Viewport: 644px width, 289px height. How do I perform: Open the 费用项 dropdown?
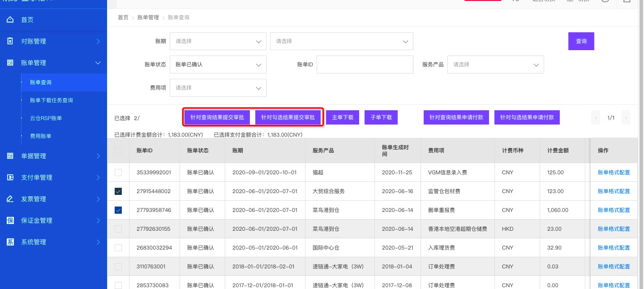[x=218, y=88]
